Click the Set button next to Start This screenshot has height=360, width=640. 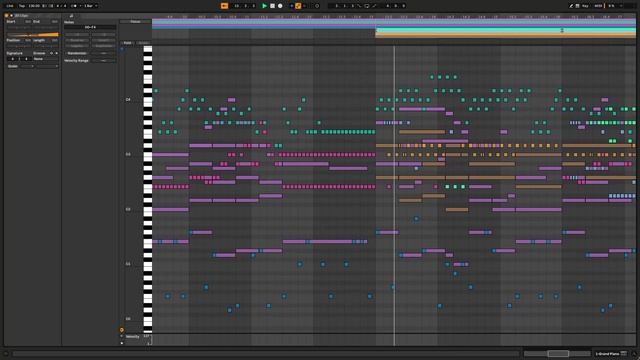(x=28, y=21)
